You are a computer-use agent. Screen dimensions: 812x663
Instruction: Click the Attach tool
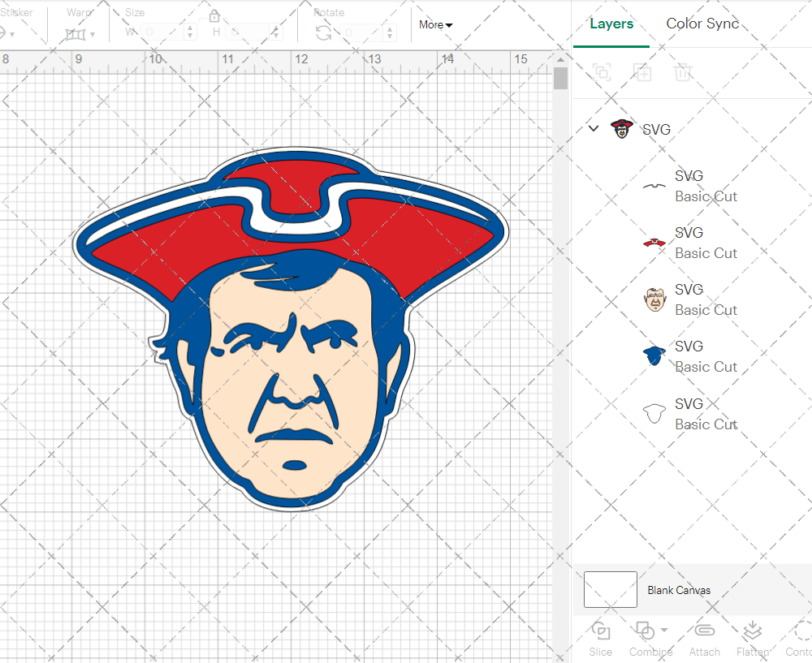point(704,639)
